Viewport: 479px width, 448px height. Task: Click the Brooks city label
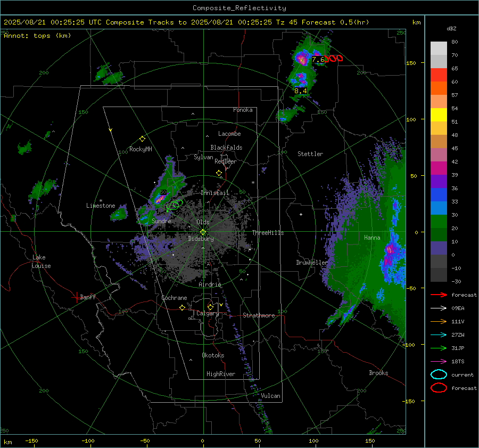click(x=378, y=373)
